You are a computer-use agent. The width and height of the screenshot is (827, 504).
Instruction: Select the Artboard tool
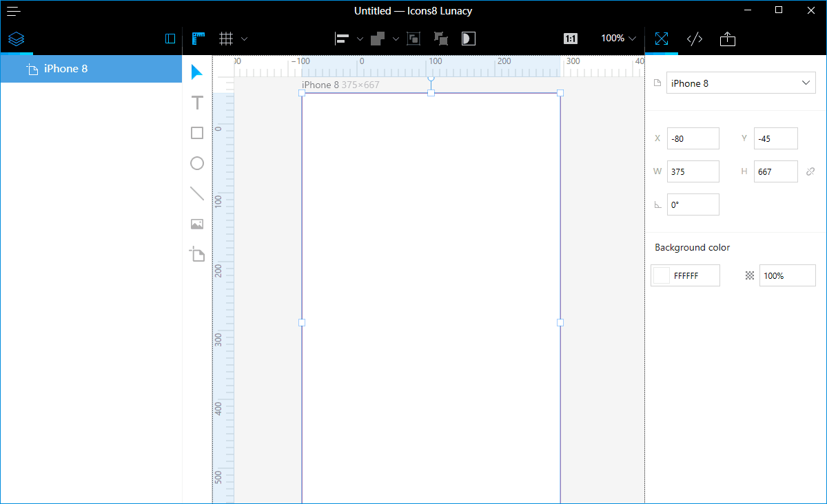click(197, 254)
